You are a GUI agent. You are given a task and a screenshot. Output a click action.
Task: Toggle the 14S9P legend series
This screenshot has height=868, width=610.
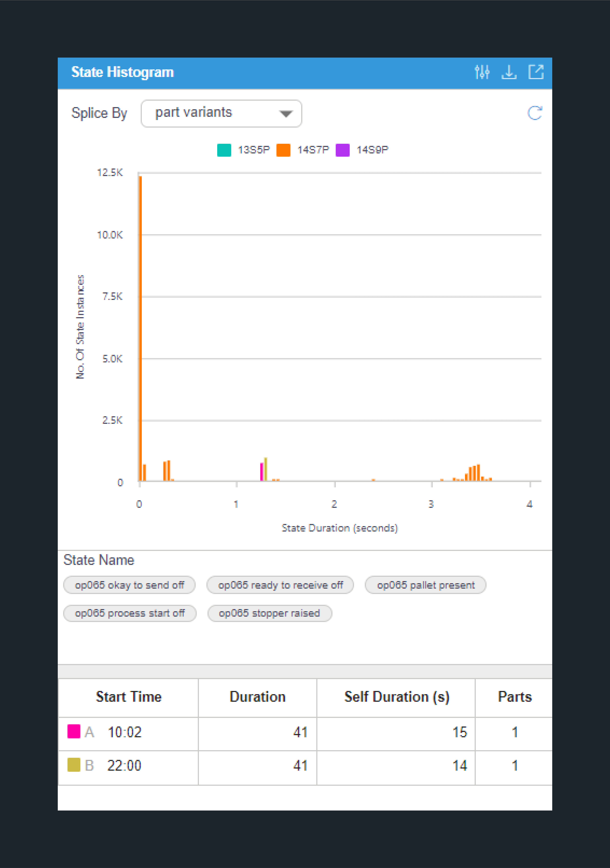point(362,150)
